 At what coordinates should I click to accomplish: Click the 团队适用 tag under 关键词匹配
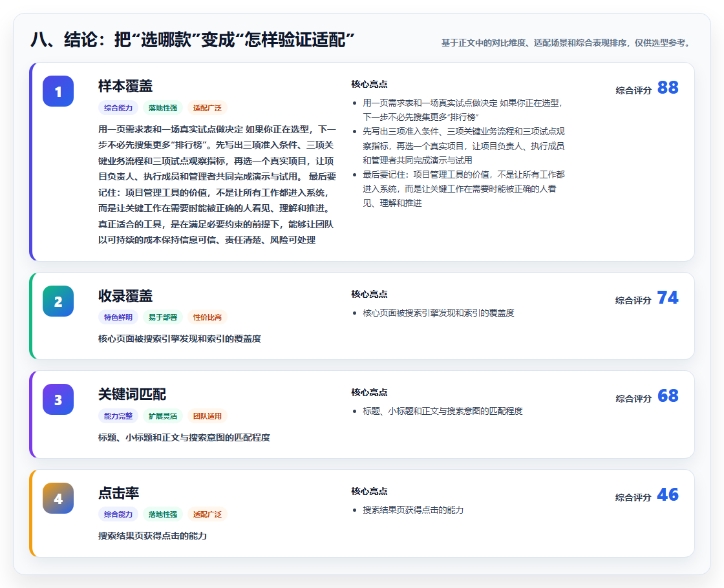coord(208,416)
